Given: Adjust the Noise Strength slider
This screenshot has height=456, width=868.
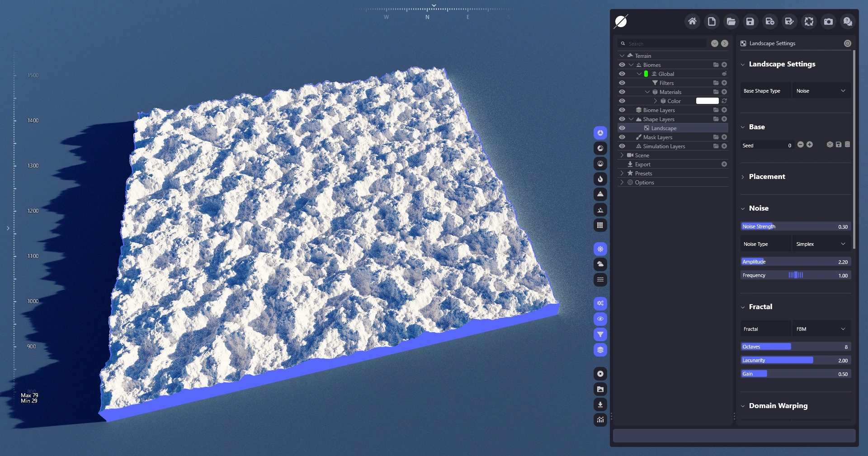Looking at the screenshot, I should (796, 226).
